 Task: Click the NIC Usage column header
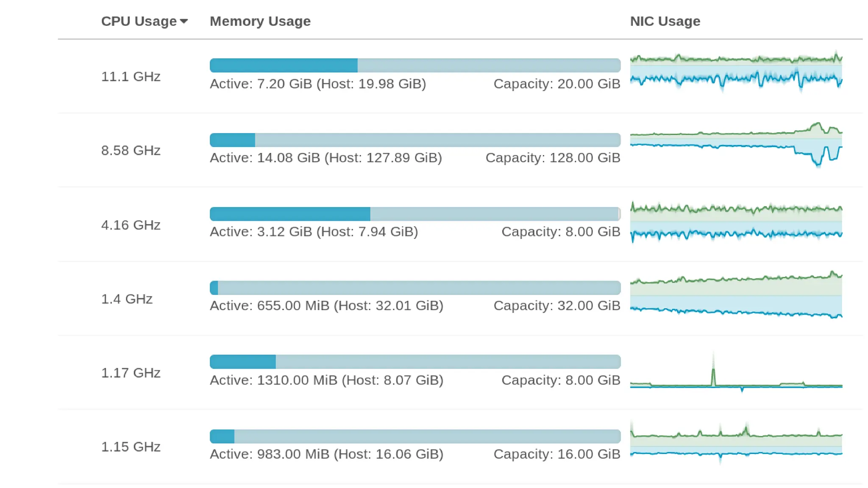click(665, 21)
